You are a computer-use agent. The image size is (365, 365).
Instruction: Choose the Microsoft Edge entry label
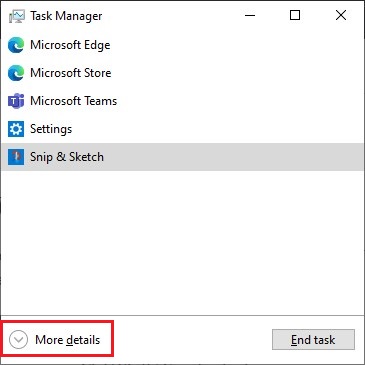pyautogui.click(x=70, y=45)
